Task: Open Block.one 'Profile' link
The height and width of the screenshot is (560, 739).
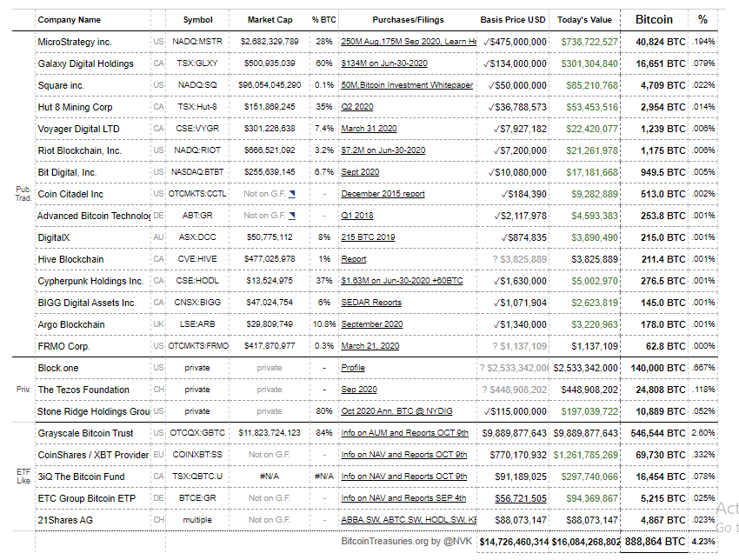Action: pyautogui.click(x=353, y=368)
